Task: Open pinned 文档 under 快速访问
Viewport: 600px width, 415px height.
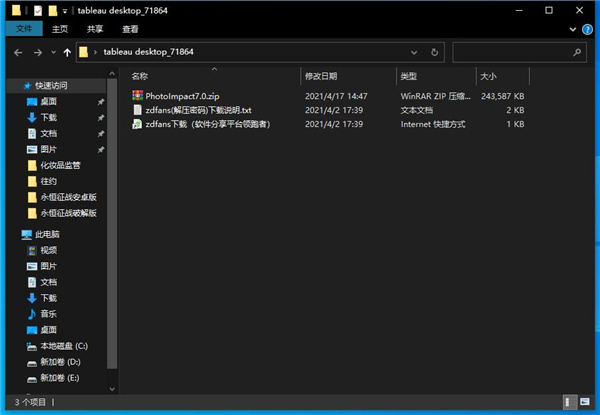Action: (49, 133)
